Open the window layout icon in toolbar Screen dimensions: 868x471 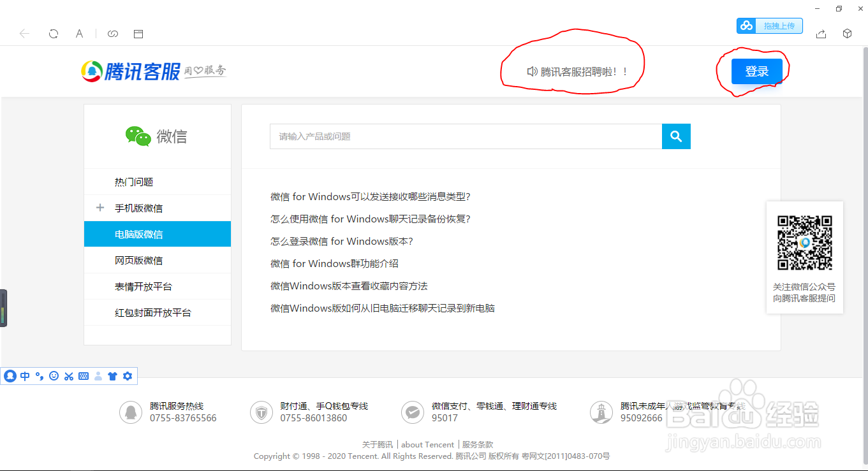pos(138,34)
